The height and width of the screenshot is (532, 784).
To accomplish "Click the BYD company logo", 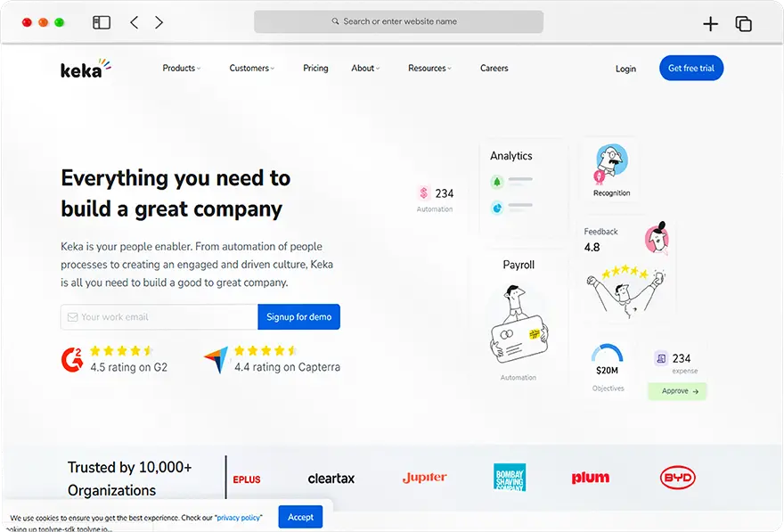I will point(678,478).
